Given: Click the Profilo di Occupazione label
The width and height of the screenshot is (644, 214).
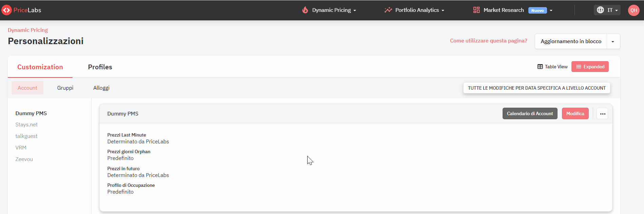Looking at the screenshot, I should 131,185.
